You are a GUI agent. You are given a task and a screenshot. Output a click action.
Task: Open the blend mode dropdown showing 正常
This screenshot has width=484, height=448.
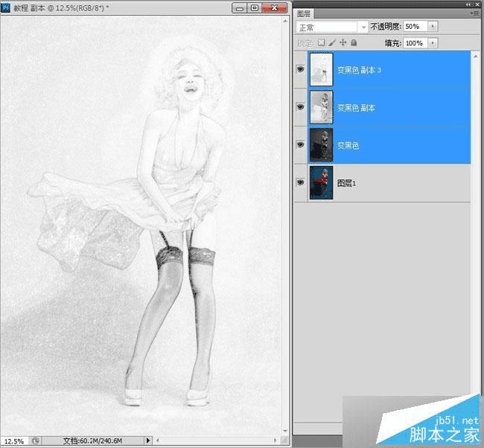(x=332, y=27)
